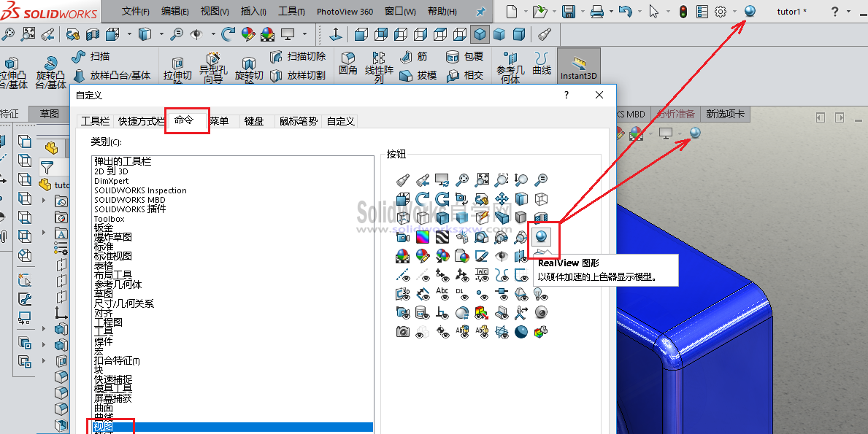
Task: Select the 线性阵列 linear pattern tool
Action: pyautogui.click(x=377, y=67)
